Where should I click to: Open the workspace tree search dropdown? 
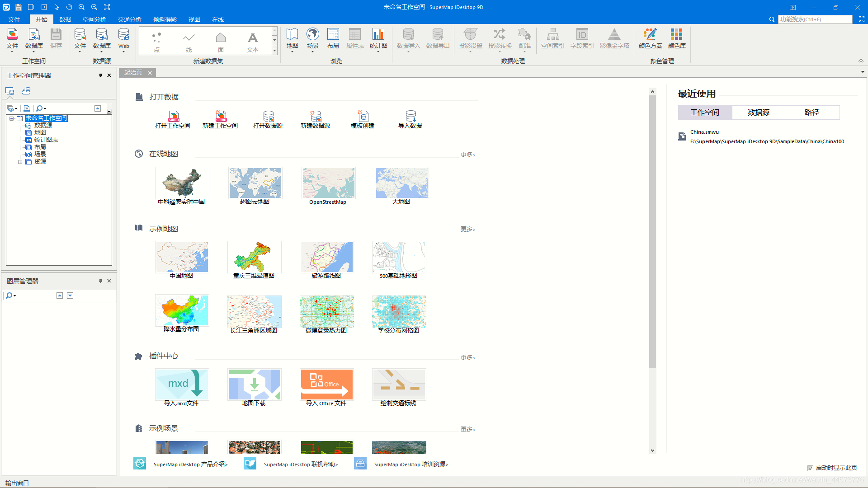[45, 108]
